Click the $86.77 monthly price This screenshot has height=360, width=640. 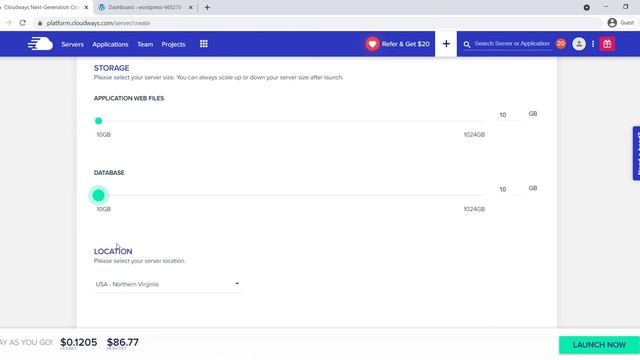coord(122,342)
